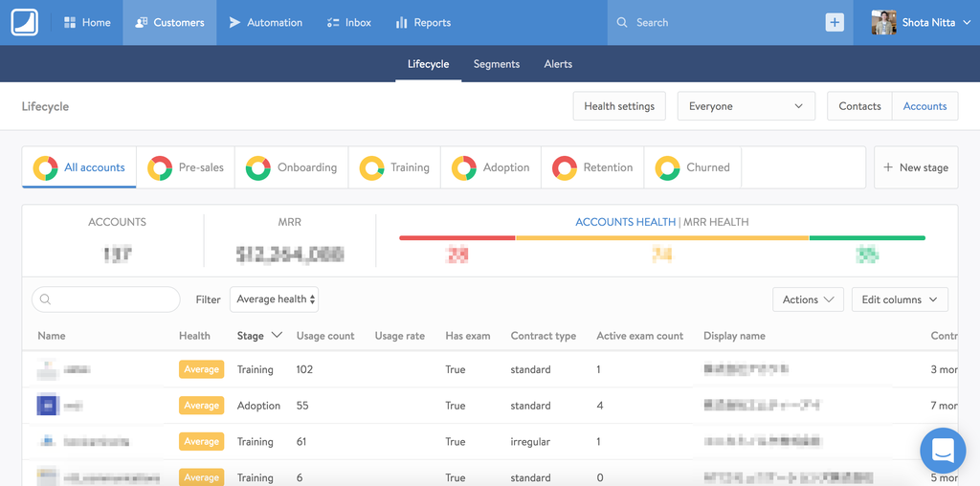Select the Lifecycle sub-tab
This screenshot has height=486, width=980.
point(428,64)
